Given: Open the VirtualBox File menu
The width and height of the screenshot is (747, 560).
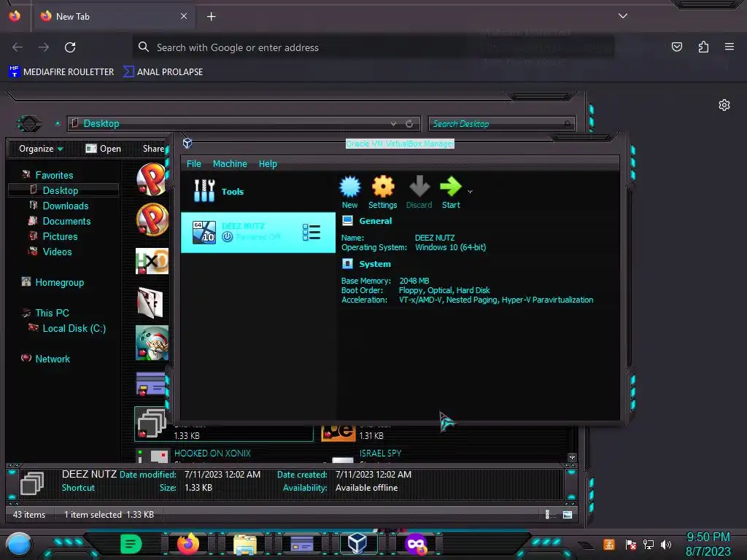Looking at the screenshot, I should pos(193,164).
